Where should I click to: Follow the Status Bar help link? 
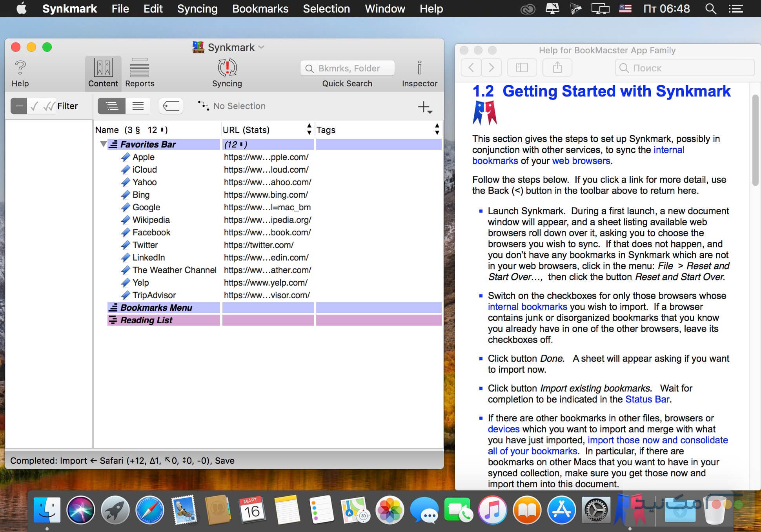coord(647,399)
